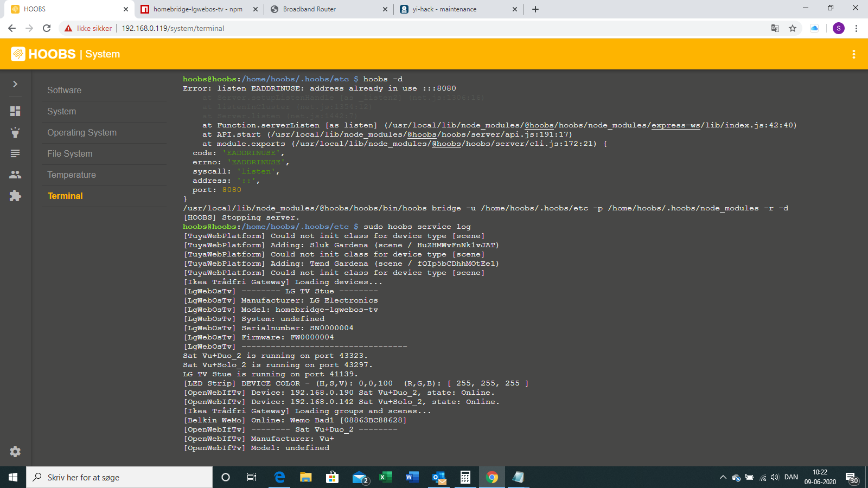868x488 pixels.
Task: Go back in browser history
Action: tap(12, 28)
